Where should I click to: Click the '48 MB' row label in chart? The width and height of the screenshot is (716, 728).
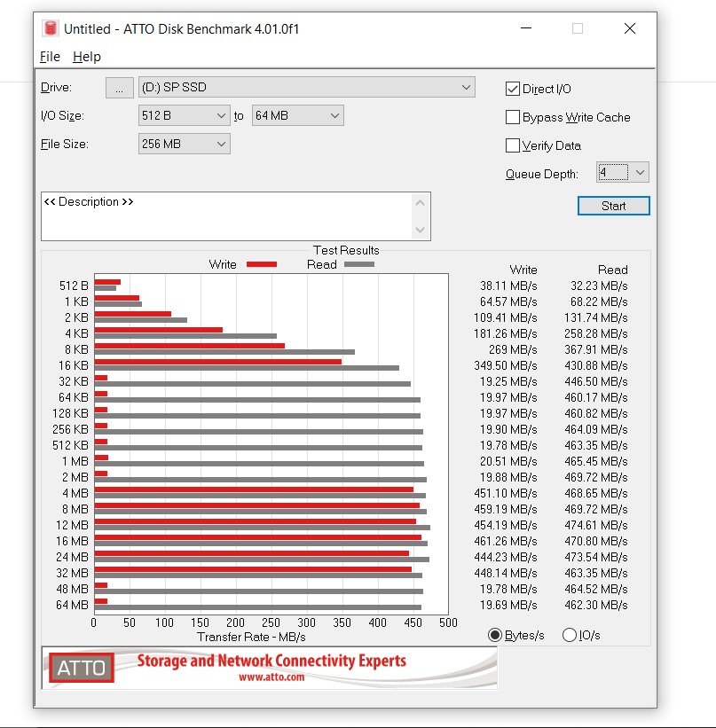(x=72, y=589)
